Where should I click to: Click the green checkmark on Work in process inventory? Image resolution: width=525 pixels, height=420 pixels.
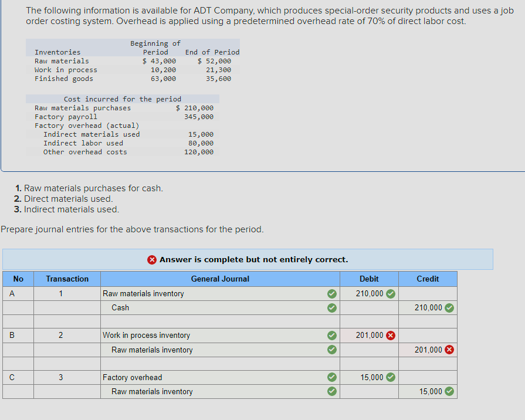[x=332, y=335]
